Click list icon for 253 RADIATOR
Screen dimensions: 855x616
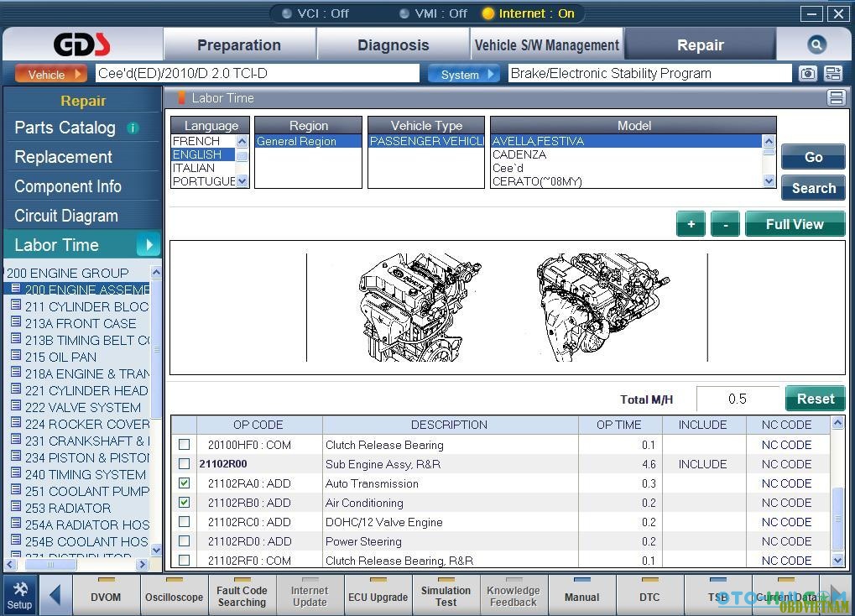coord(16,506)
